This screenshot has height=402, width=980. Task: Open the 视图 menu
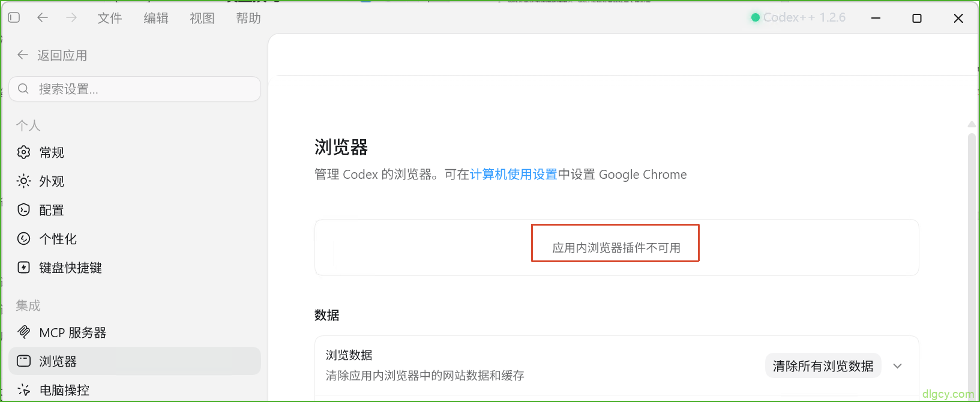[x=202, y=18]
